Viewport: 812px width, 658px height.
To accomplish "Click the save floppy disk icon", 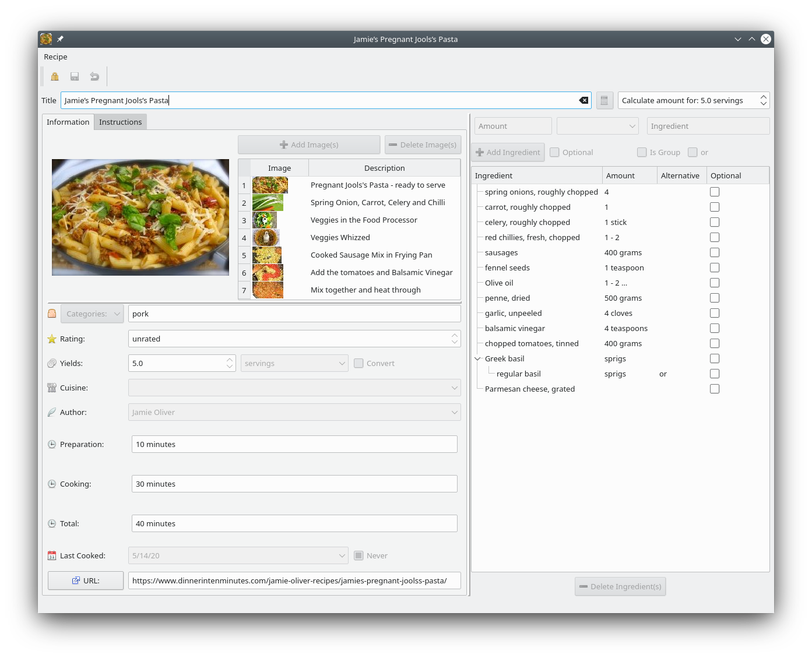I will [x=75, y=76].
